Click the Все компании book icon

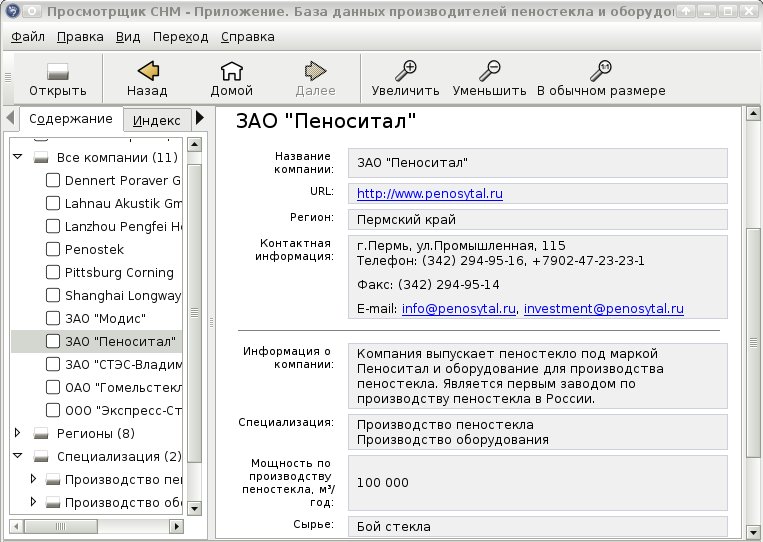(41, 158)
